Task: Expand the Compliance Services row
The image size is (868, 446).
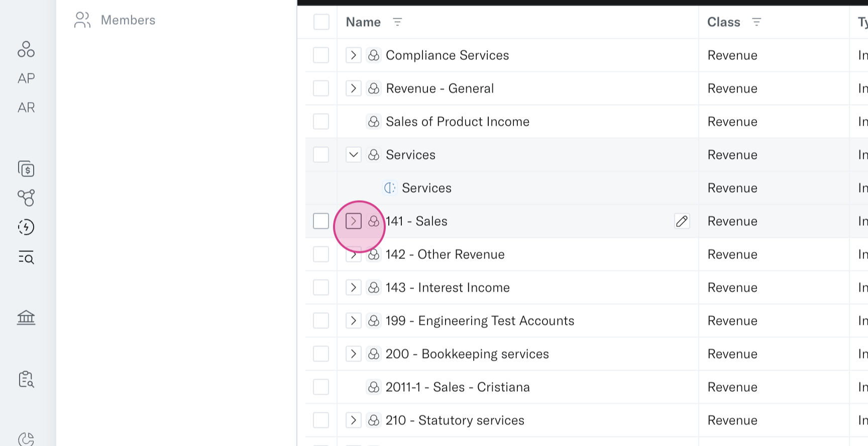Action: coord(354,55)
